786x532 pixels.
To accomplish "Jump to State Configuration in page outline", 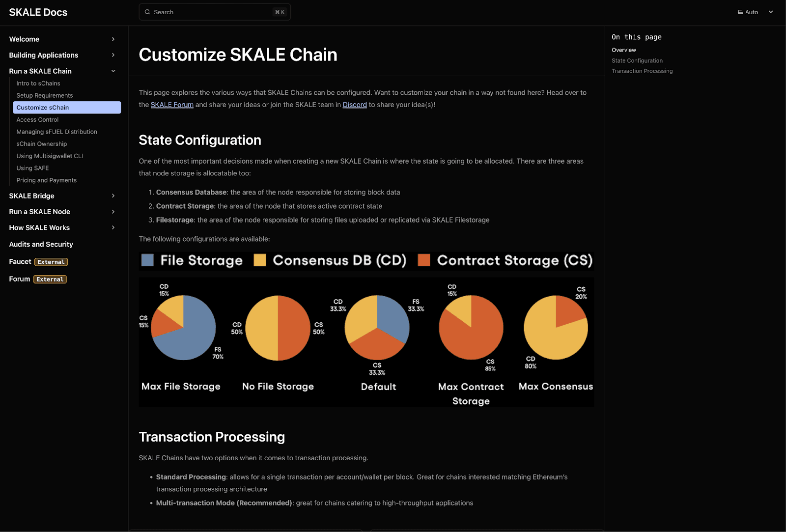I will click(637, 61).
